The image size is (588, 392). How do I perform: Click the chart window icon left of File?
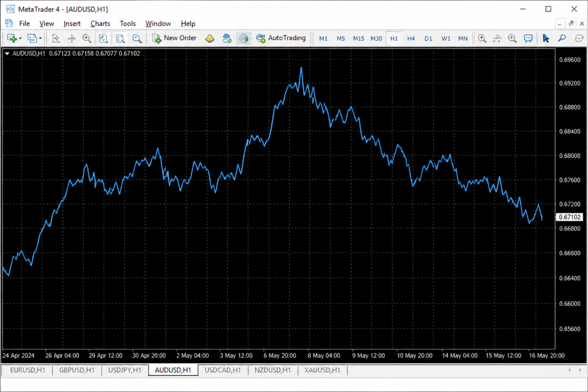pyautogui.click(x=9, y=23)
